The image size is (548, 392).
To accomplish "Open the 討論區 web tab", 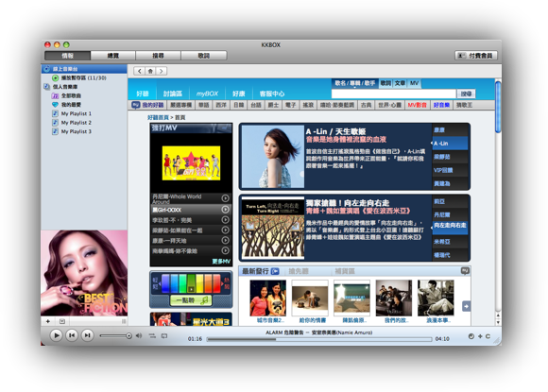I will click(x=173, y=94).
